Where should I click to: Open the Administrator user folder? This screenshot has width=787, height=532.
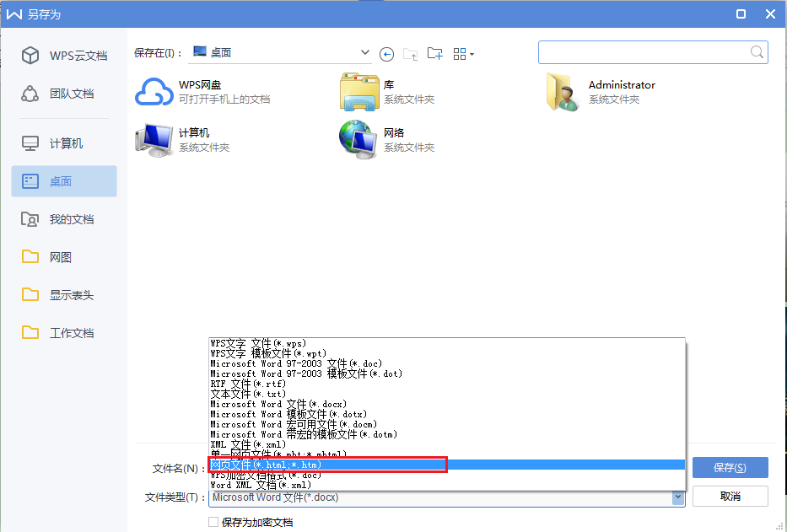coord(563,92)
